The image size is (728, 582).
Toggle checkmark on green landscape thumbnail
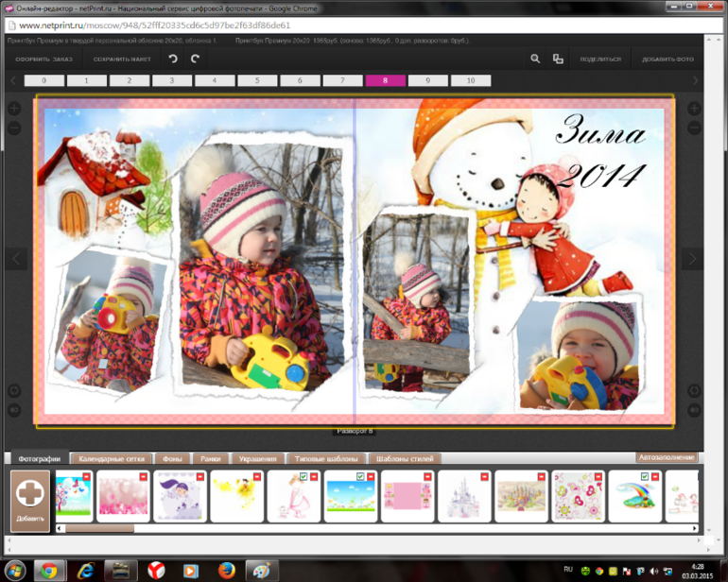pyautogui.click(x=359, y=477)
